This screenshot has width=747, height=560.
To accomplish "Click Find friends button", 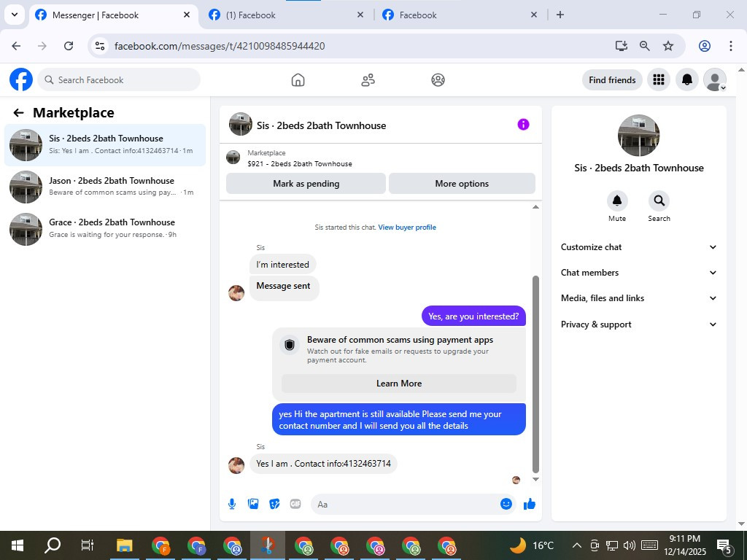I will (612, 79).
